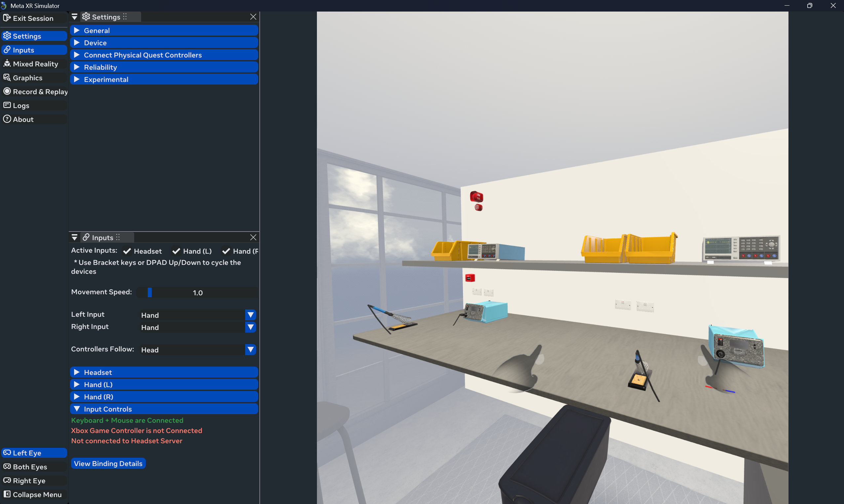Select Settings in the sidebar menu

[26, 36]
